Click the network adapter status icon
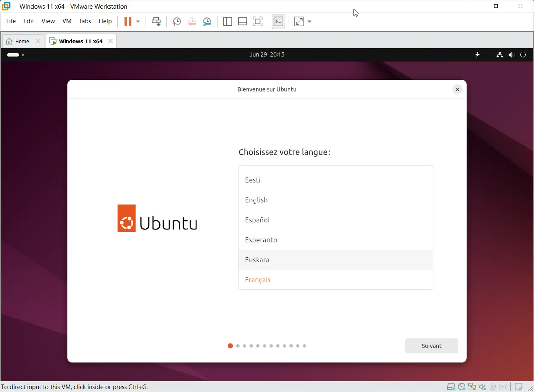The width and height of the screenshot is (534, 392). click(472, 387)
